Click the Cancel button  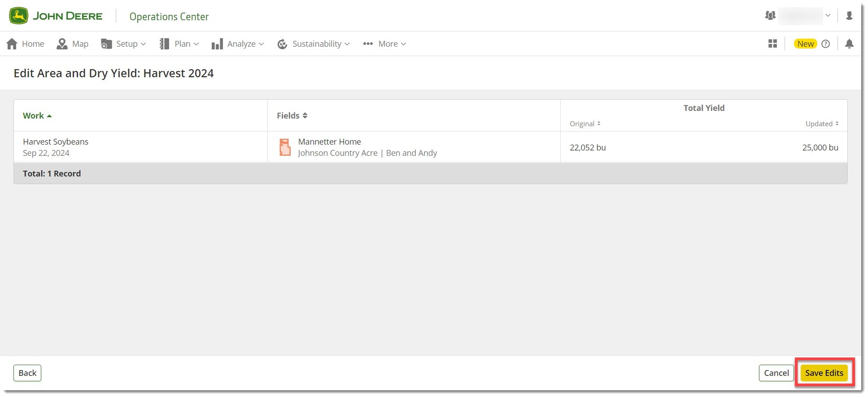pos(776,373)
